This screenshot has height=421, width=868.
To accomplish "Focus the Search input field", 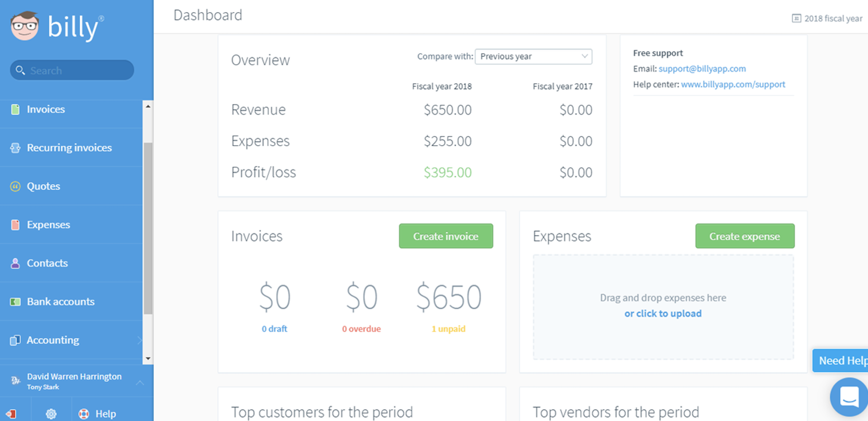I will [77, 71].
